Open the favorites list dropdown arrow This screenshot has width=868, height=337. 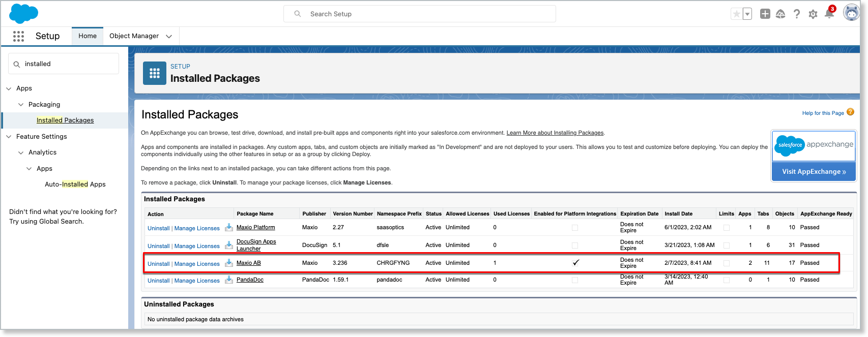click(x=747, y=14)
